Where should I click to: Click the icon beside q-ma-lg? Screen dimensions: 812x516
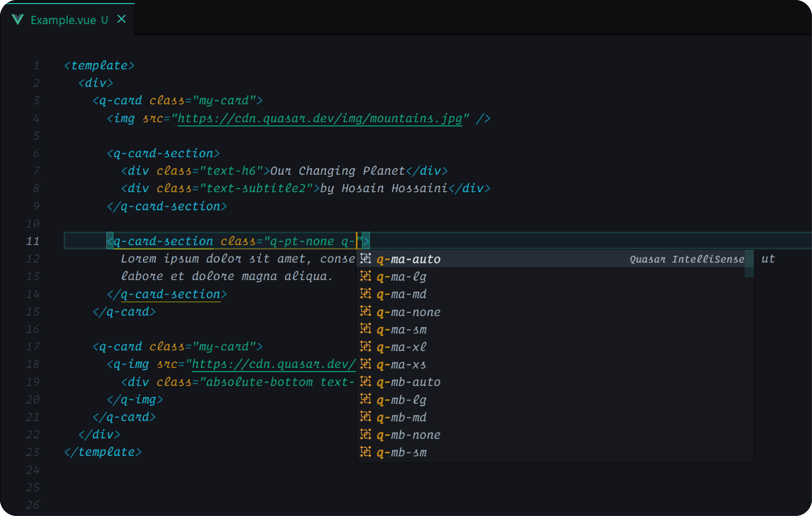pos(366,276)
